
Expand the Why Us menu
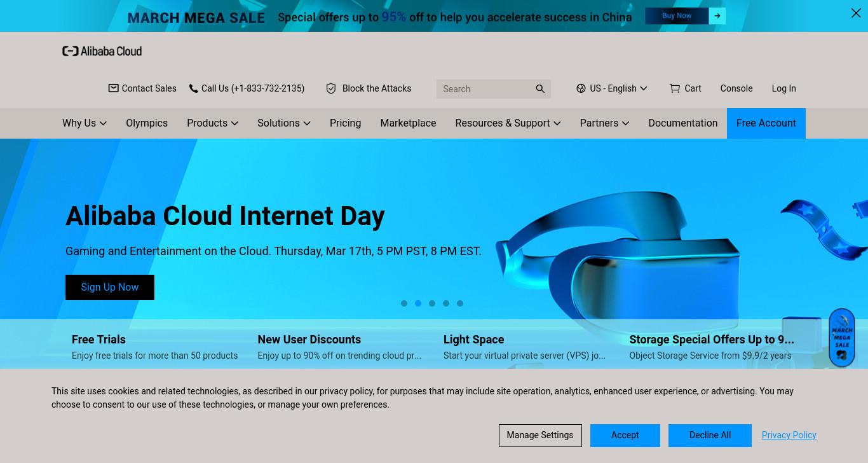(x=85, y=123)
